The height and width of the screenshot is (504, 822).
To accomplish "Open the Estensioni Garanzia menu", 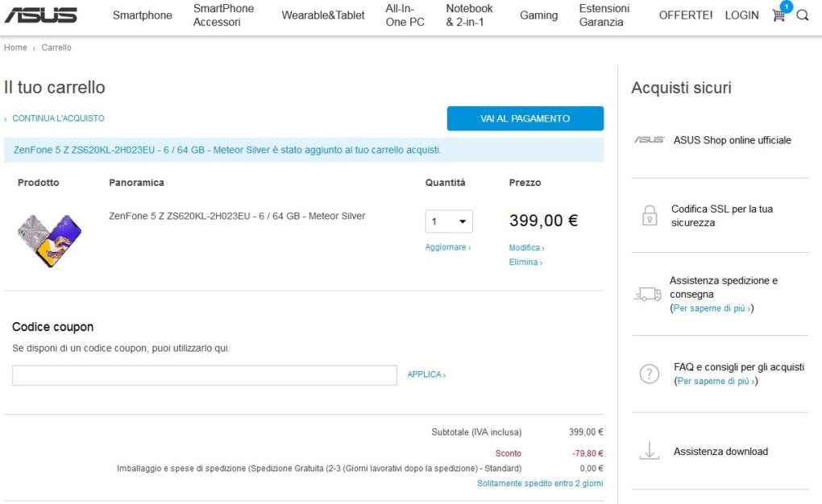I will tap(604, 15).
